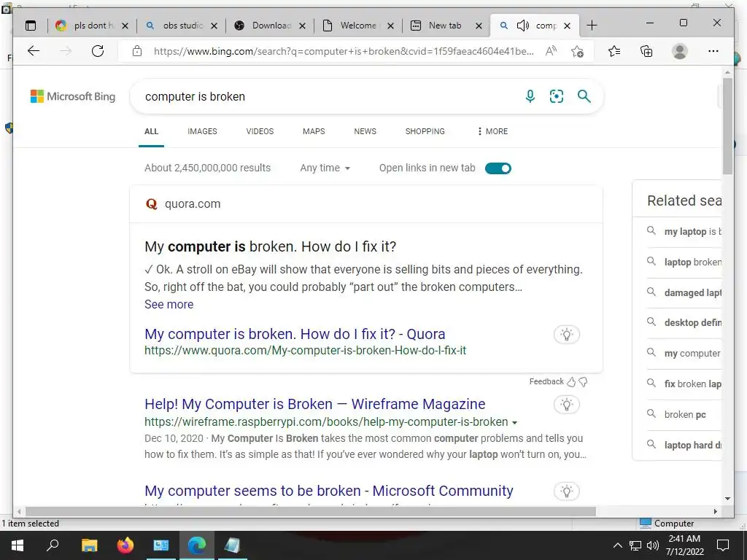Click the 'broken pc' related search
This screenshot has height=560, width=747.
pyautogui.click(x=685, y=415)
